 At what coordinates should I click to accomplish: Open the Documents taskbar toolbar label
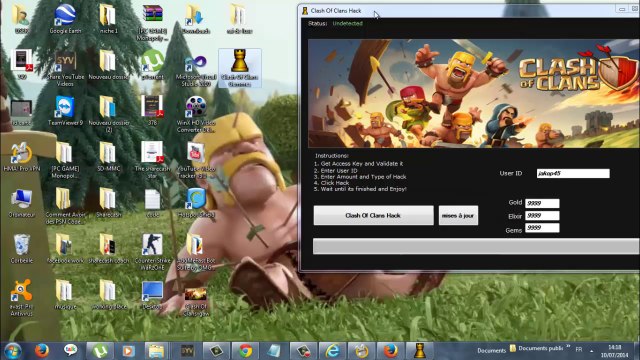(x=491, y=350)
